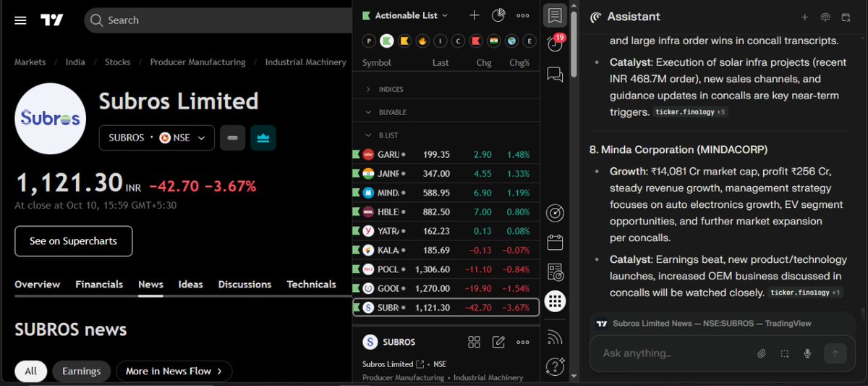
Task: Open the Actionable List watchlist dropdown
Action: coord(405,15)
